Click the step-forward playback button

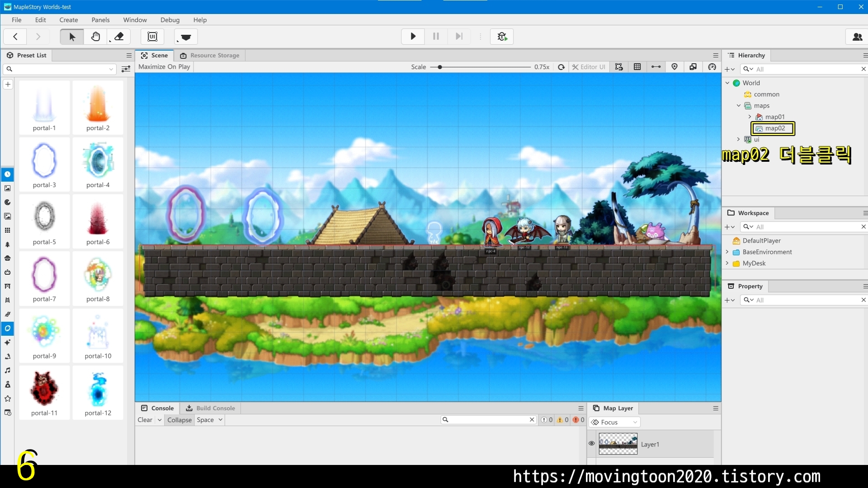click(459, 37)
